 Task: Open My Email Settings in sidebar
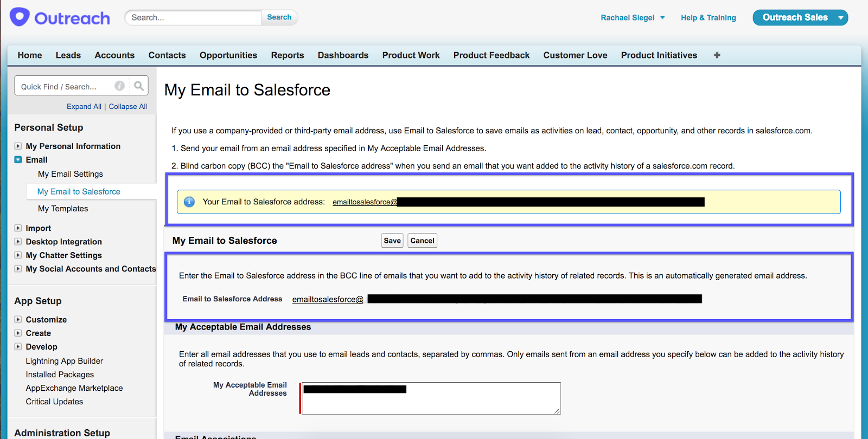tap(71, 174)
